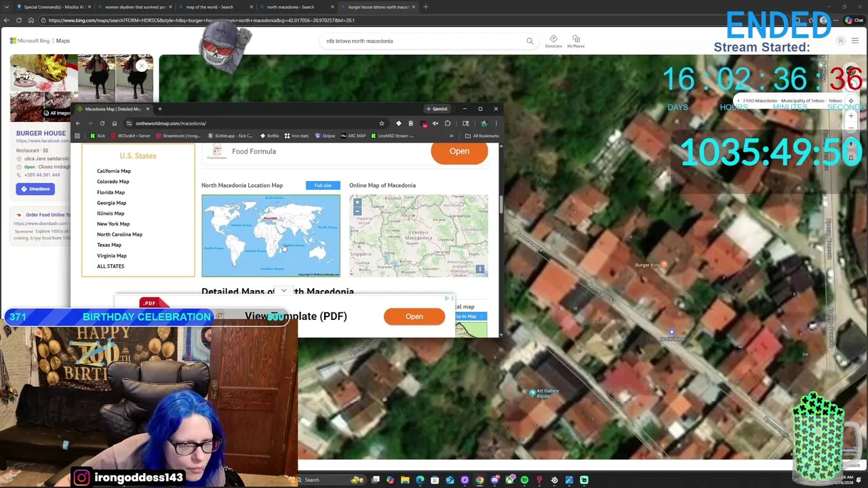Click the Microsoft Bing logo
This screenshot has width=868, height=488.
(x=31, y=41)
